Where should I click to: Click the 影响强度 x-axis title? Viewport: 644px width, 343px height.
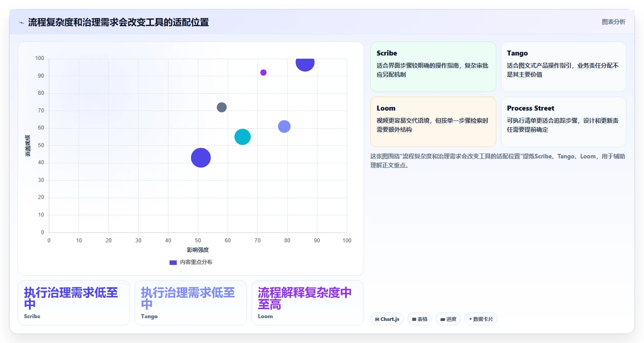198,250
